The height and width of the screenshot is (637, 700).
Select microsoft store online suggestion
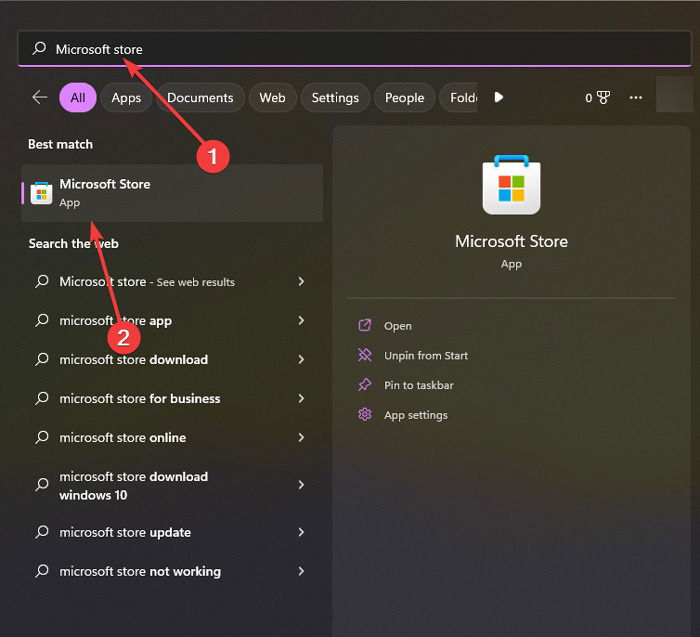172,437
